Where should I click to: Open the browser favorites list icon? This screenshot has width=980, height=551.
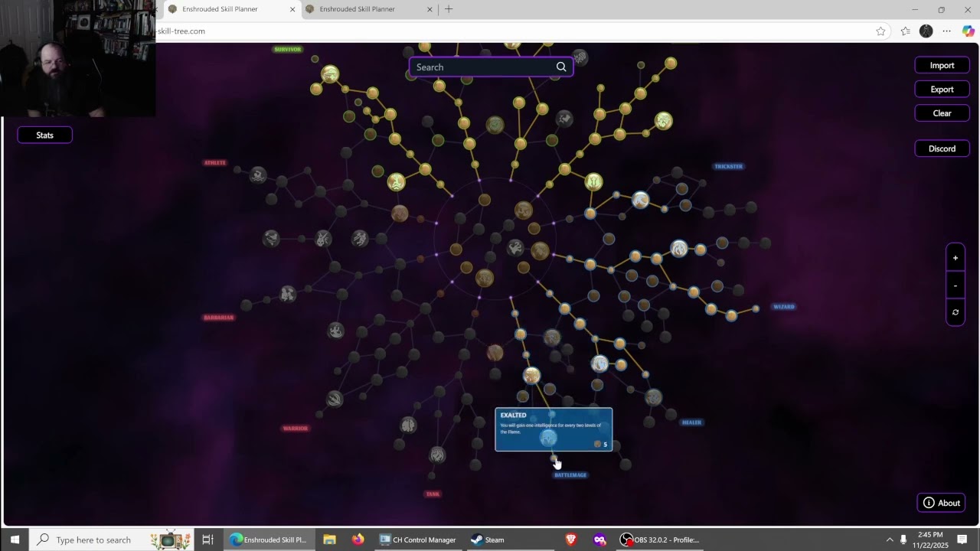click(x=906, y=31)
